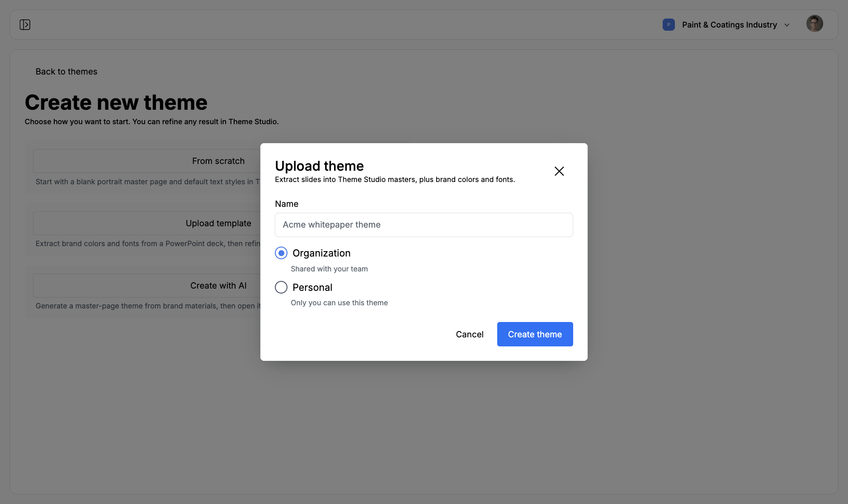Click the 'Create new theme' heading
The height and width of the screenshot is (504, 848).
click(x=116, y=103)
